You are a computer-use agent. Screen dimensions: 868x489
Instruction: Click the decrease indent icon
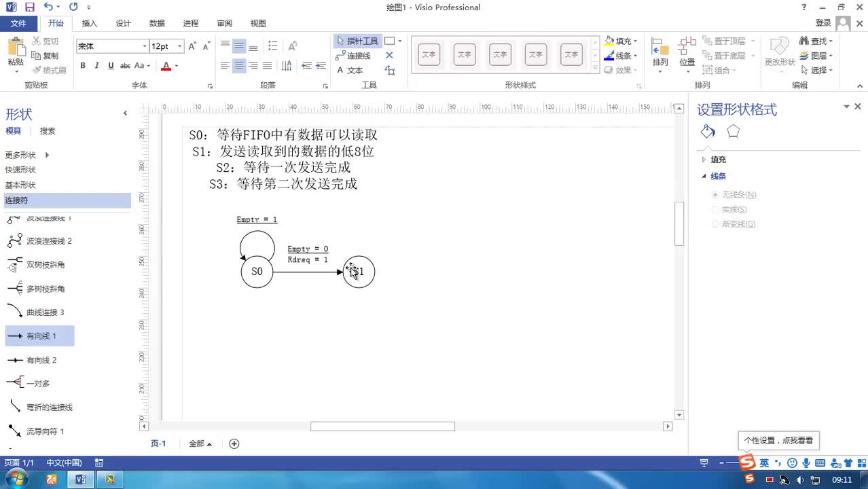coord(306,66)
